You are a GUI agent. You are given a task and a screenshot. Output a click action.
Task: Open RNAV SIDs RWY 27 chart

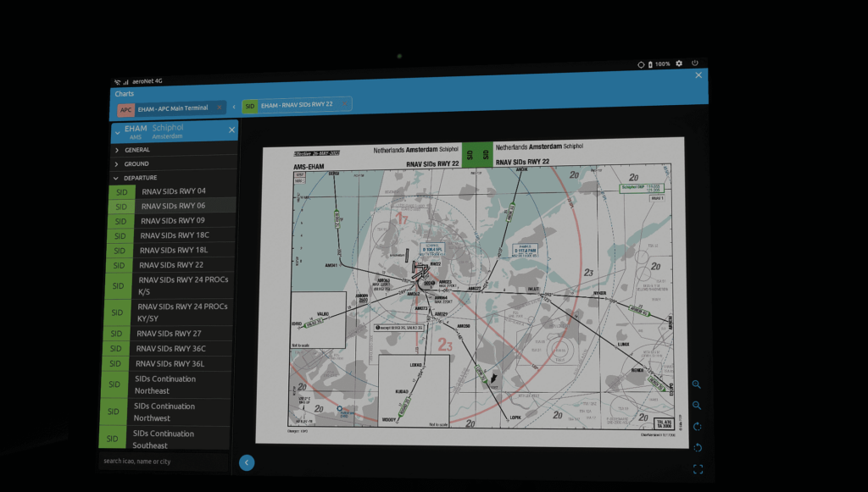[x=167, y=334]
